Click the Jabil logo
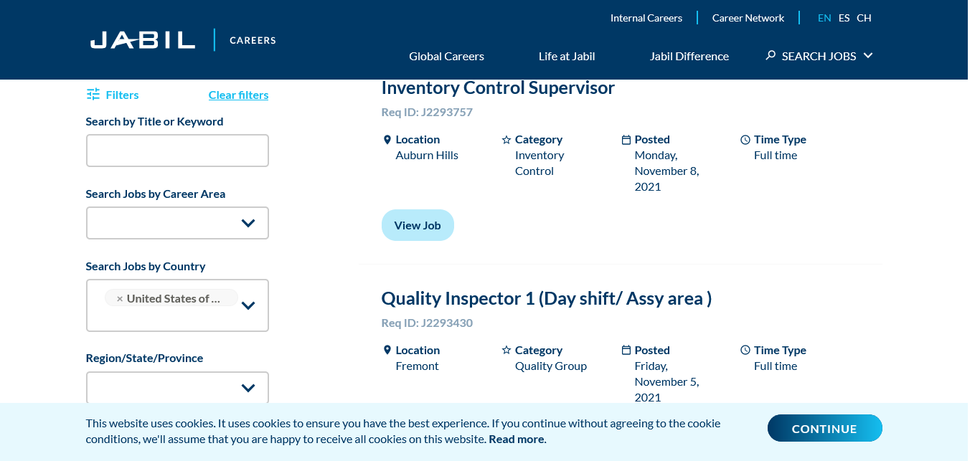 (x=143, y=40)
